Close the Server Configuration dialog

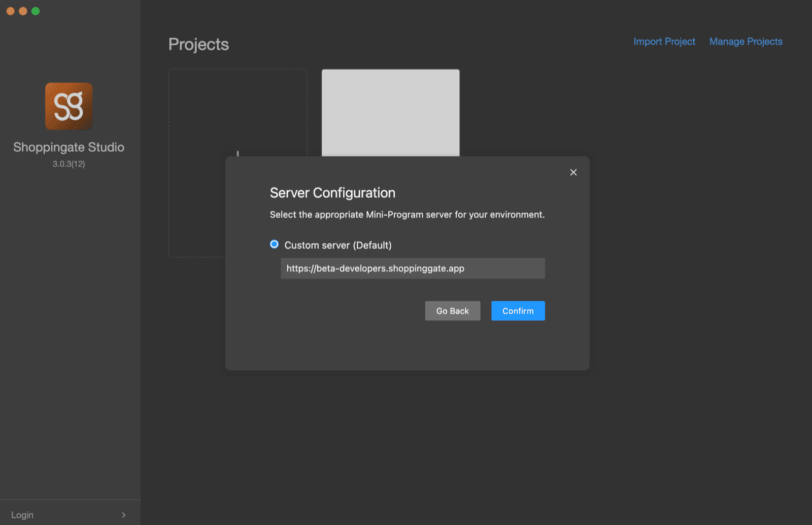(x=573, y=172)
